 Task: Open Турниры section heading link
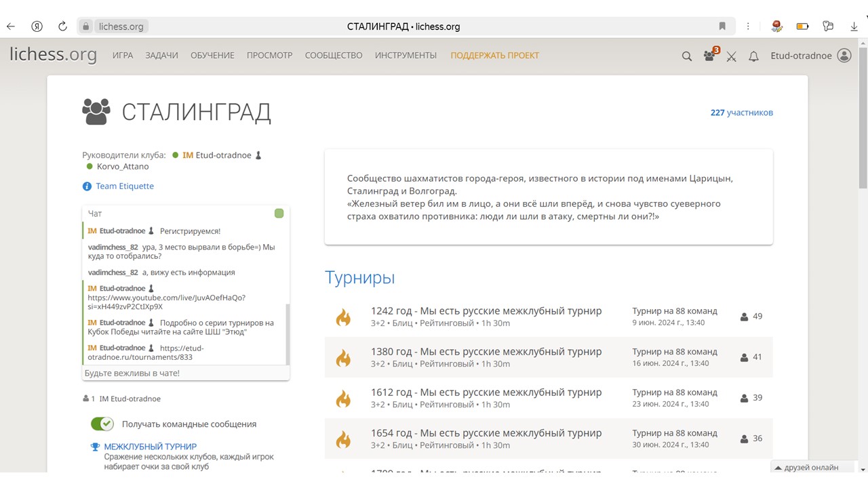359,278
